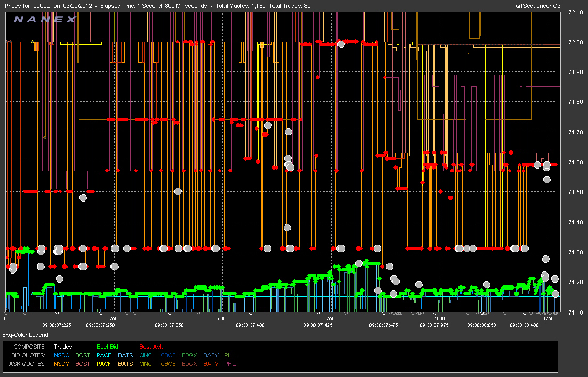Click PHIL in the ASK QUOTES row
Viewport: 588px width, 377px height.
click(x=230, y=364)
